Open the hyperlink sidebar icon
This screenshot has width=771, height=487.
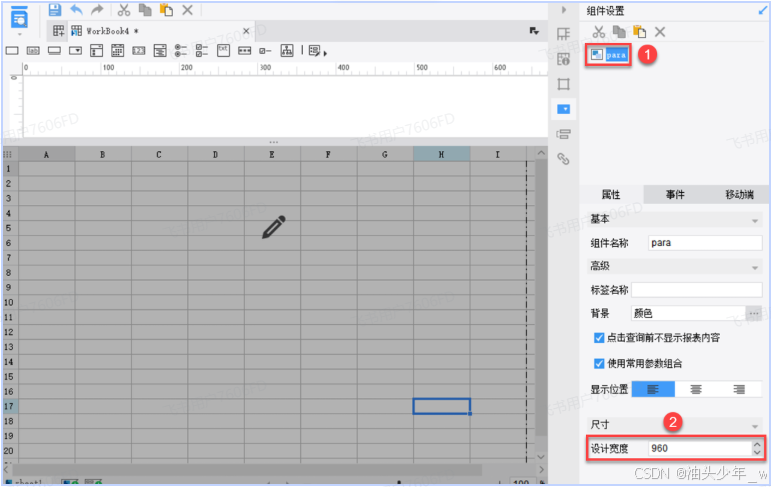coord(563,159)
